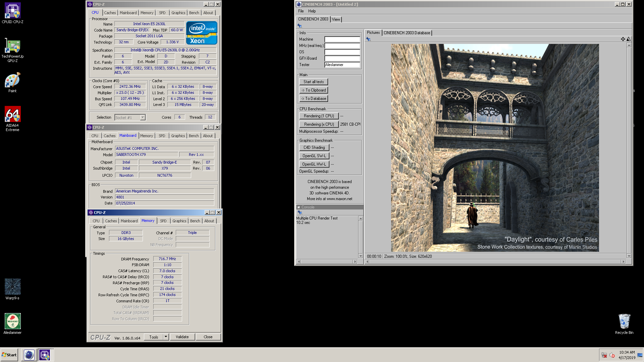Open AIDA64 Extreme desktop icon

point(12,119)
